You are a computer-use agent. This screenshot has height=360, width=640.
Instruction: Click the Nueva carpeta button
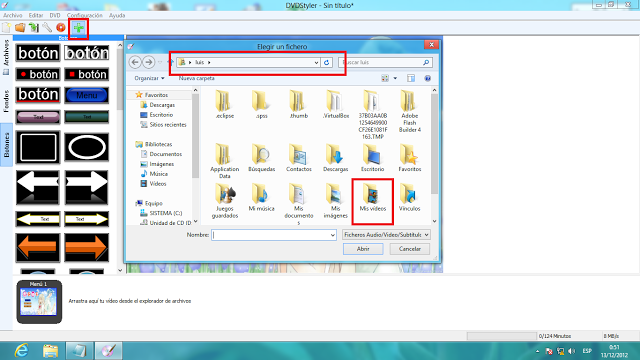[x=196, y=78]
